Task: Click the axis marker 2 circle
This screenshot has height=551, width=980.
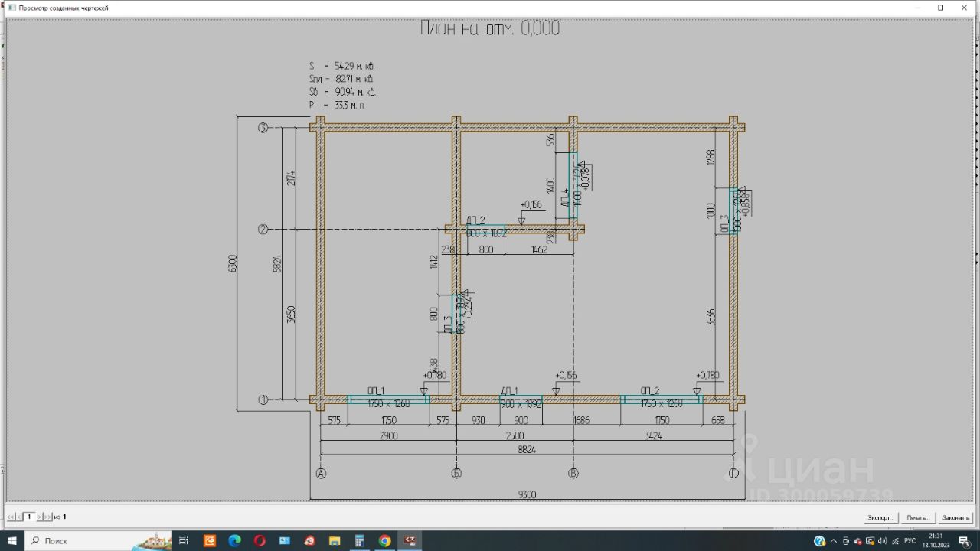Action: click(263, 230)
